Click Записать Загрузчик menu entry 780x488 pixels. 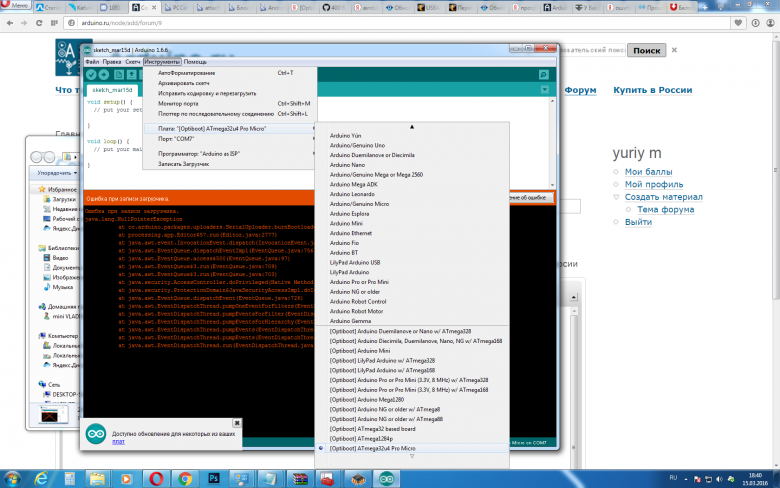[229, 164]
